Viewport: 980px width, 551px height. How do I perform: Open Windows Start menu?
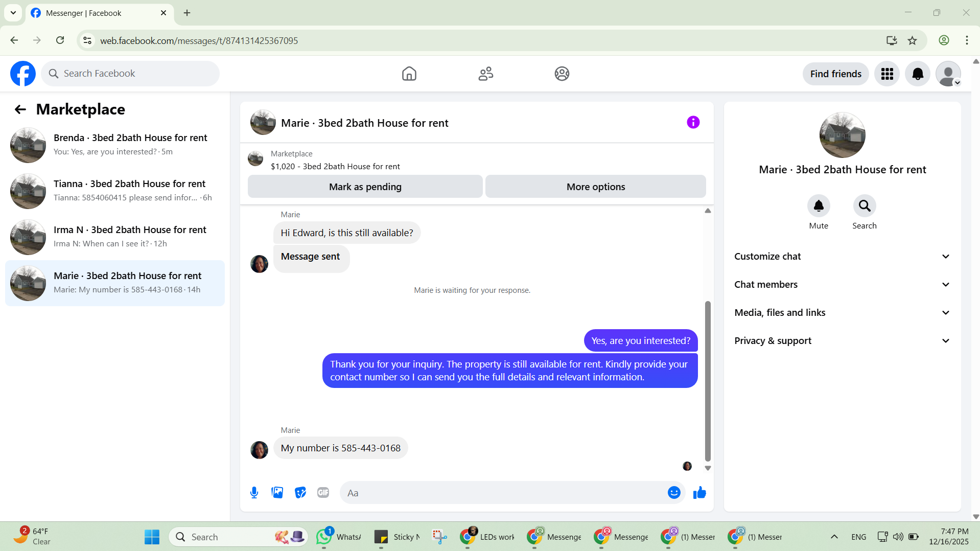[152, 537]
